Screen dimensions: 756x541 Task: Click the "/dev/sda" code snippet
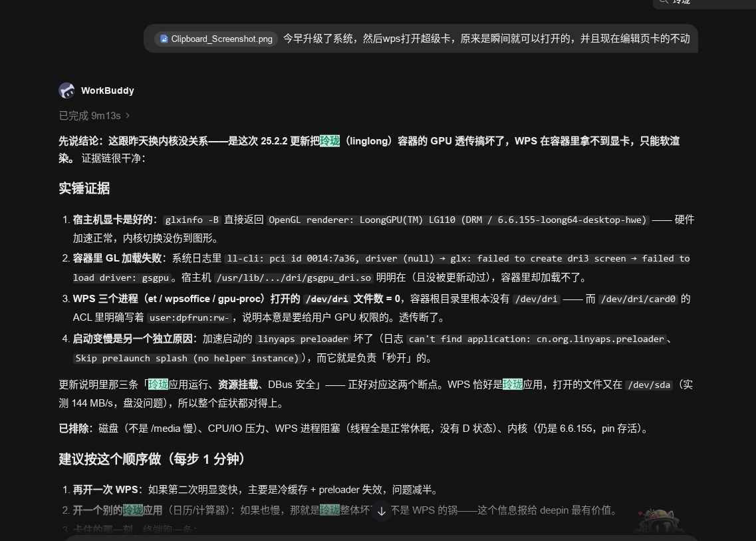tap(649, 385)
